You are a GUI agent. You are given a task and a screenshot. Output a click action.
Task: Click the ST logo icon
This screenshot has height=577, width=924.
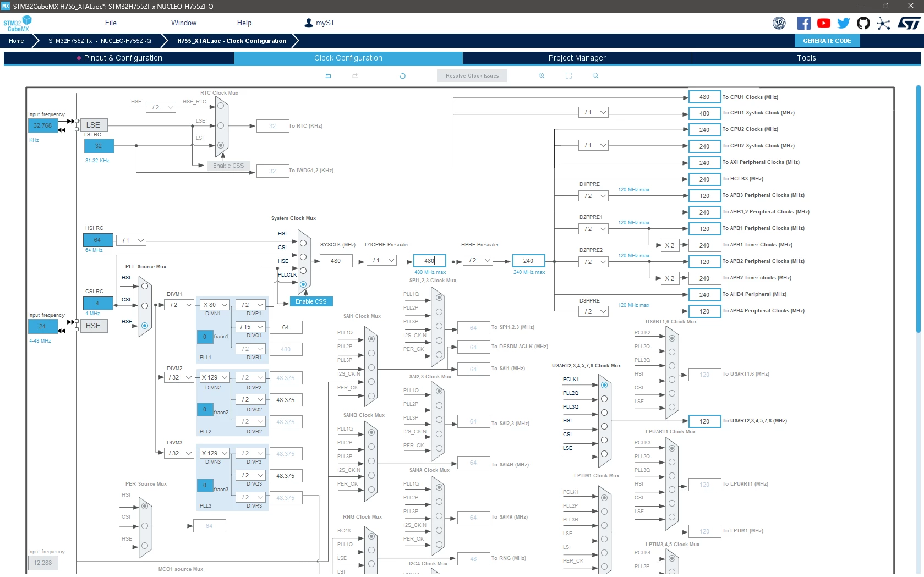click(909, 23)
